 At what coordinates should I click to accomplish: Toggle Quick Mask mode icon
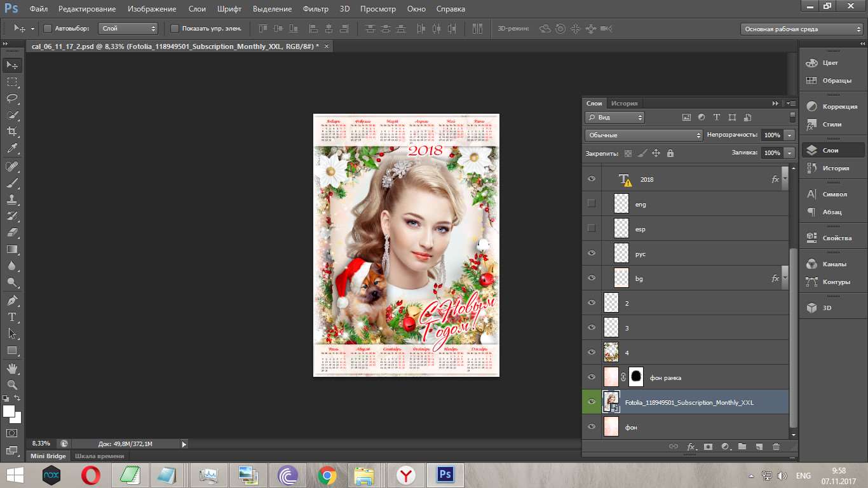pyautogui.click(x=12, y=433)
